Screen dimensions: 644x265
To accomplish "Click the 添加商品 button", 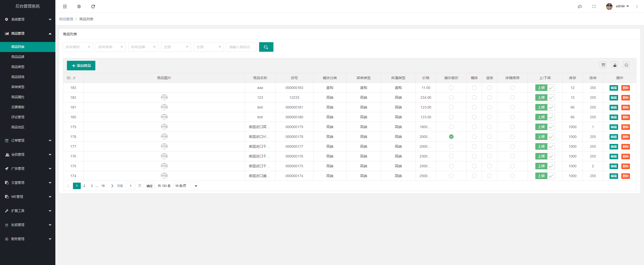I will coord(81,66).
